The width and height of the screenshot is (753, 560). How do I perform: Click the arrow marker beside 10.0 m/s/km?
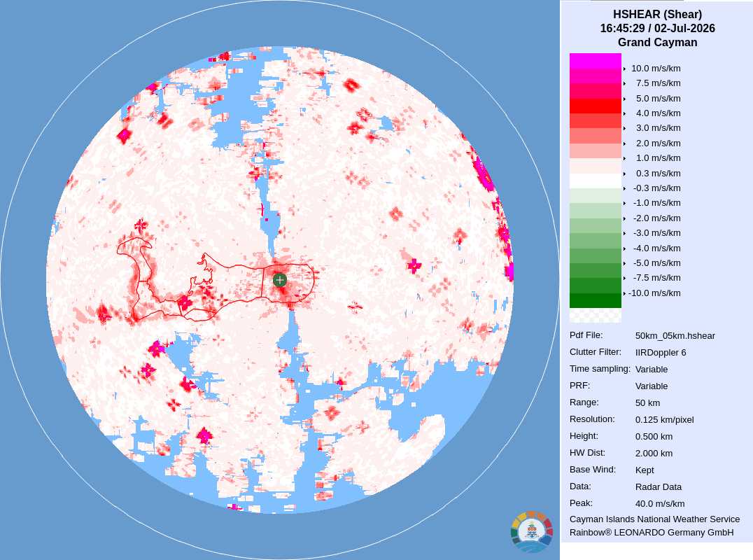click(624, 69)
